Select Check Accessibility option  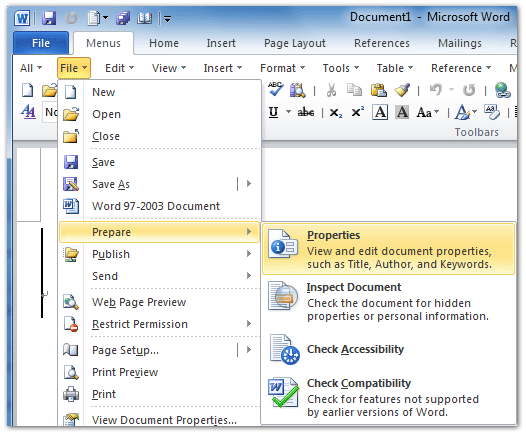388,349
